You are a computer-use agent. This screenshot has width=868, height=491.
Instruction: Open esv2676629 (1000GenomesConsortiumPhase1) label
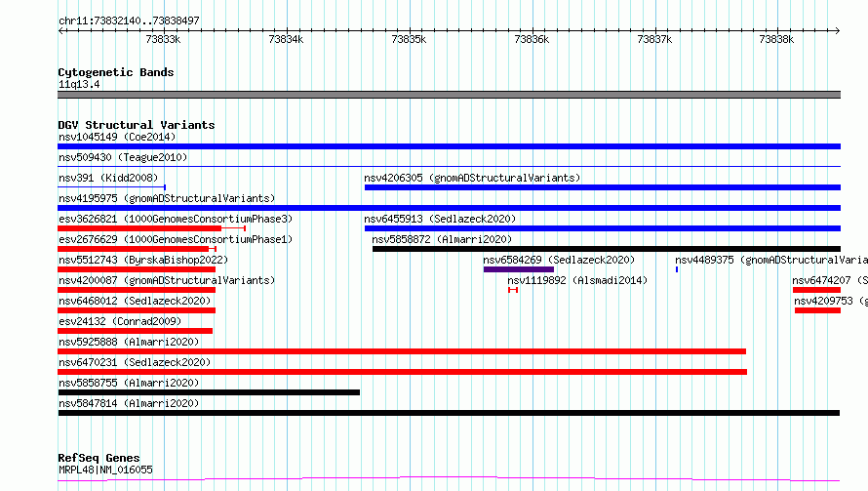176,239
